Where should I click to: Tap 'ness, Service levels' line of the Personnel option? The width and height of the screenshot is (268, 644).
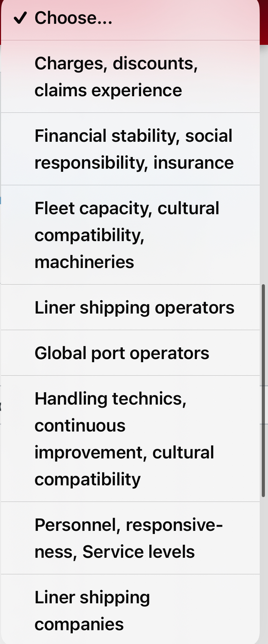pos(115,552)
